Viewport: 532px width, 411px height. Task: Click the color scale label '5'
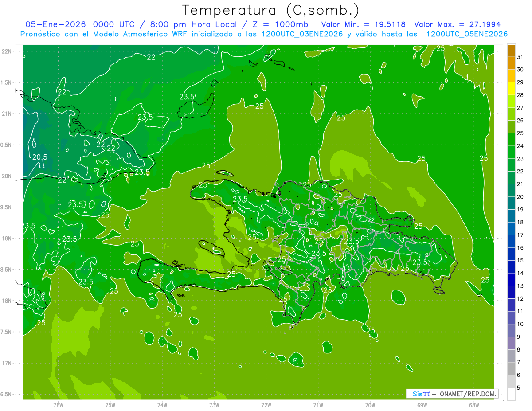tap(519, 388)
